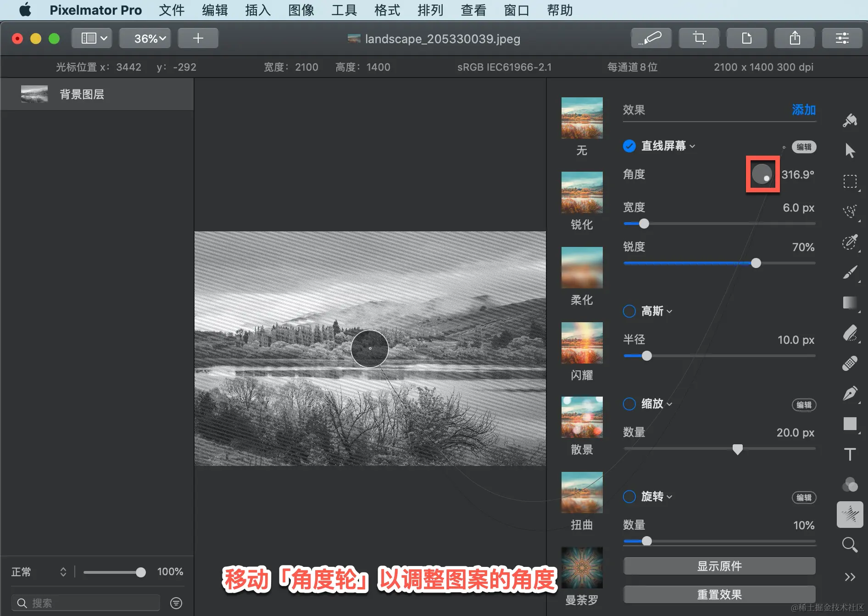Open the Apple menu

(25, 10)
